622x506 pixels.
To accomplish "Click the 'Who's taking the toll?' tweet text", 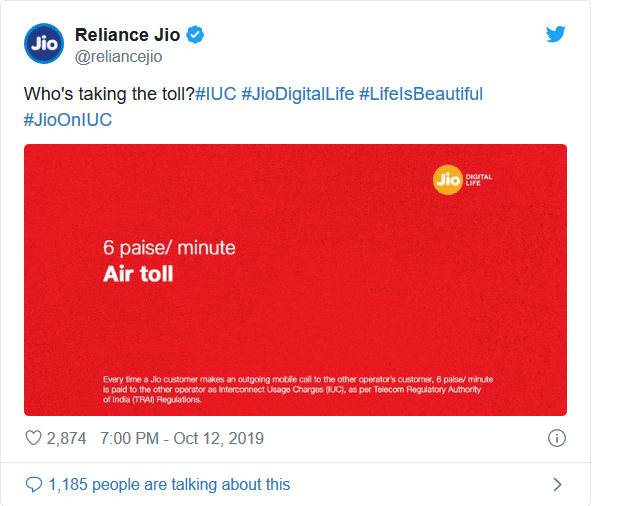I will click(x=108, y=94).
